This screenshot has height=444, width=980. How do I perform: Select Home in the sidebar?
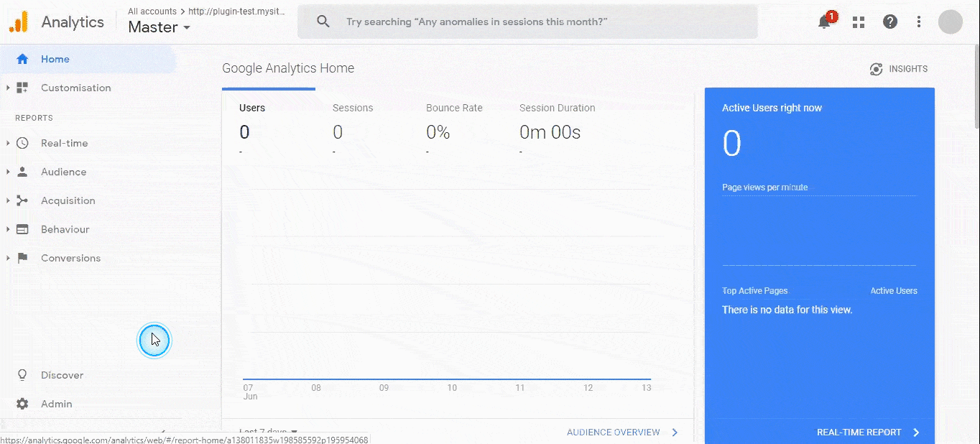55,59
